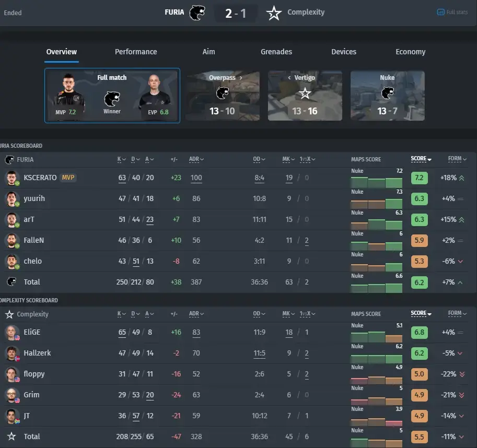Open Grim's player profile link
Viewport: 477px width, 448px height.
click(32, 395)
